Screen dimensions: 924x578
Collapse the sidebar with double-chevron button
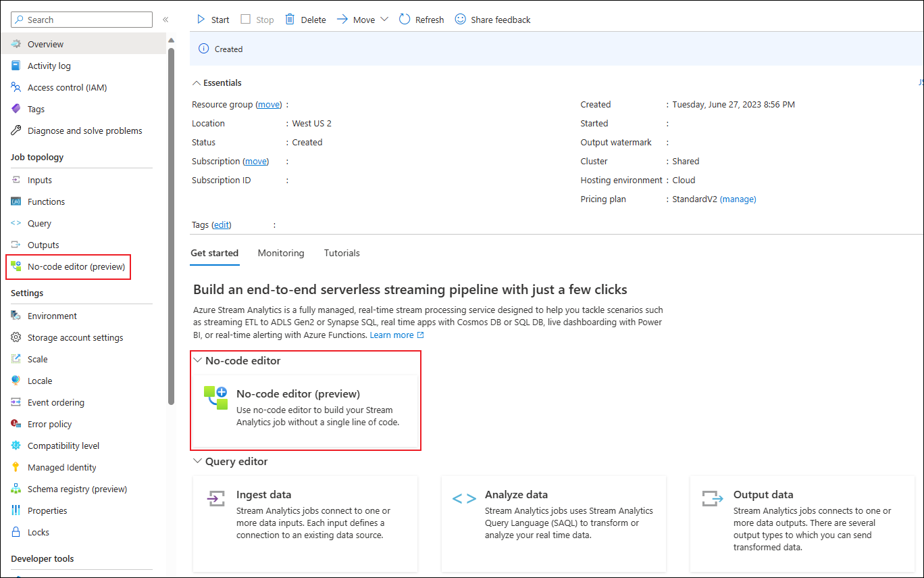coord(165,20)
